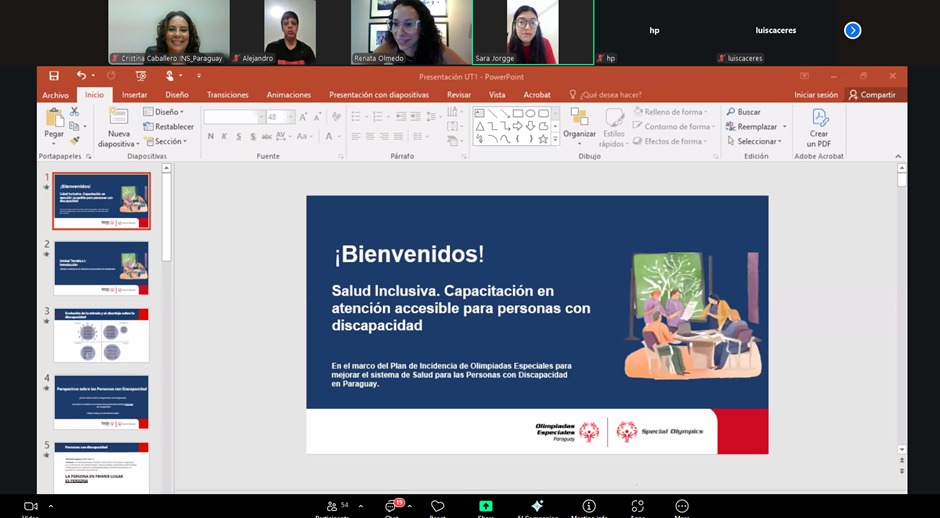Click the Save icon in quick access toolbar
The image size is (940, 518).
pyautogui.click(x=54, y=76)
